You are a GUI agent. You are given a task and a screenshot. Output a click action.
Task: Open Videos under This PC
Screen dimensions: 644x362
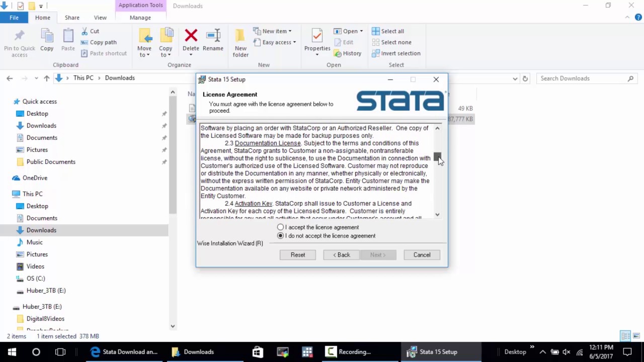[x=35, y=266]
